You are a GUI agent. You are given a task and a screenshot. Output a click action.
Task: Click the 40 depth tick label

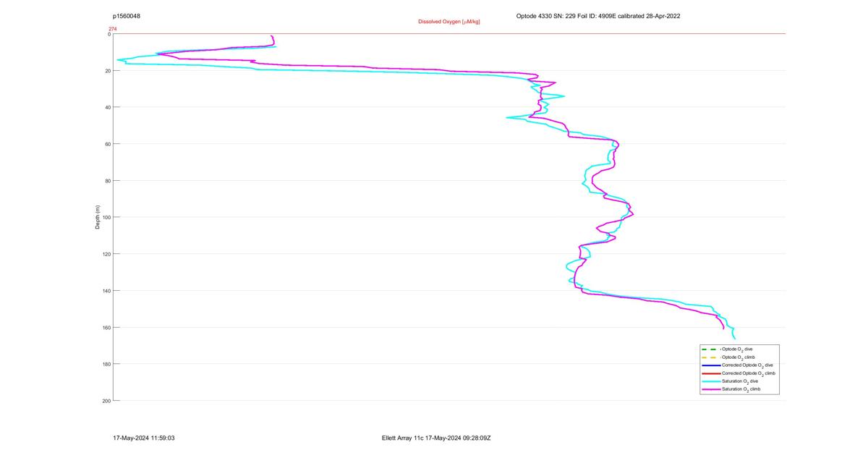click(108, 107)
